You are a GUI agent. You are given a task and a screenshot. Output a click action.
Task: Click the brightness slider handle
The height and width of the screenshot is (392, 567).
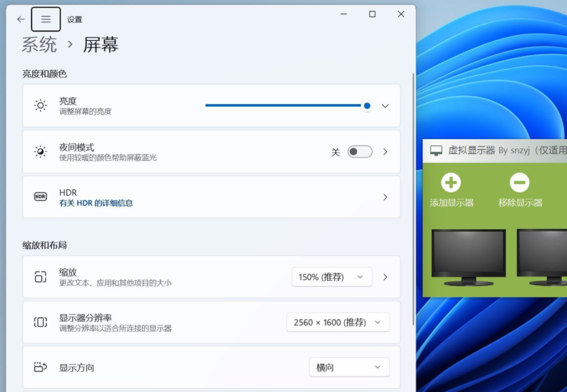point(367,105)
